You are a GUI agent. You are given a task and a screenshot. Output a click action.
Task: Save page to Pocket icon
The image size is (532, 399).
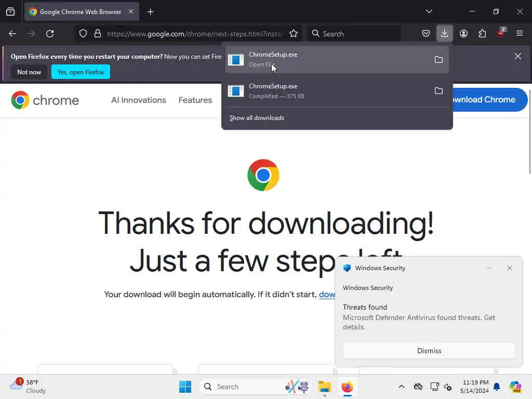[x=426, y=34]
